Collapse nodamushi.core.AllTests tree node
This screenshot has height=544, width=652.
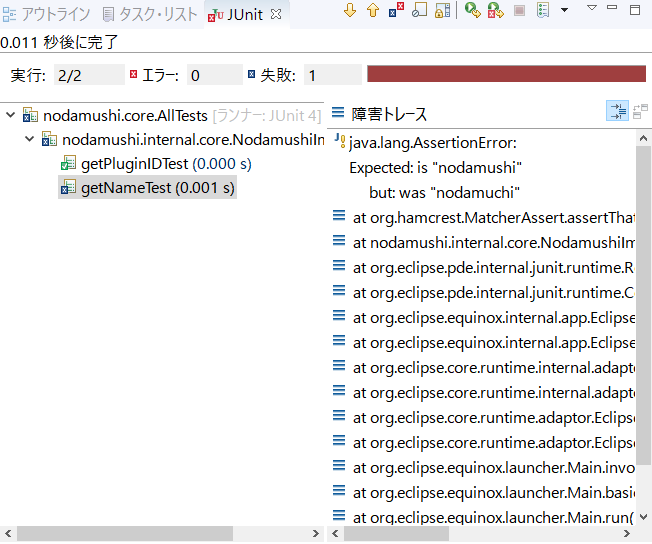[x=10, y=115]
